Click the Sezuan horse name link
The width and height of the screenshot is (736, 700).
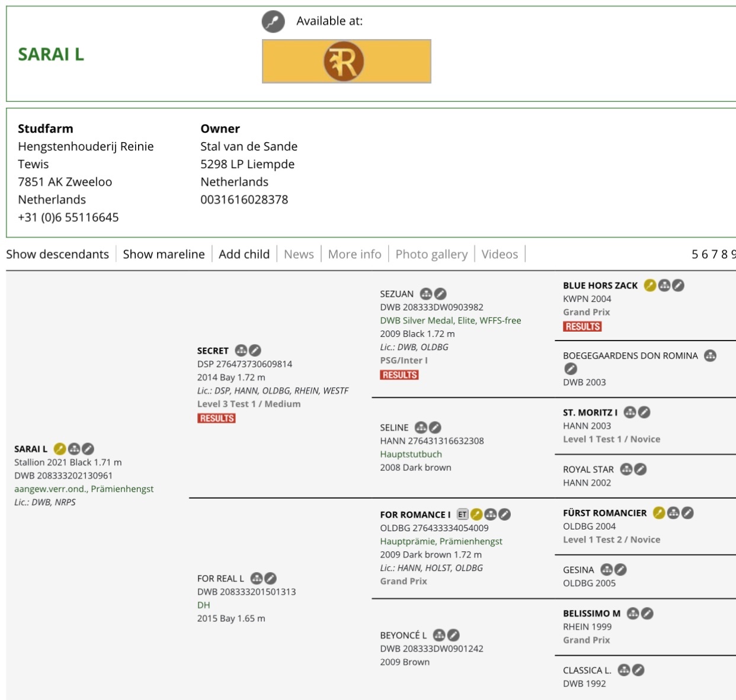click(x=396, y=294)
